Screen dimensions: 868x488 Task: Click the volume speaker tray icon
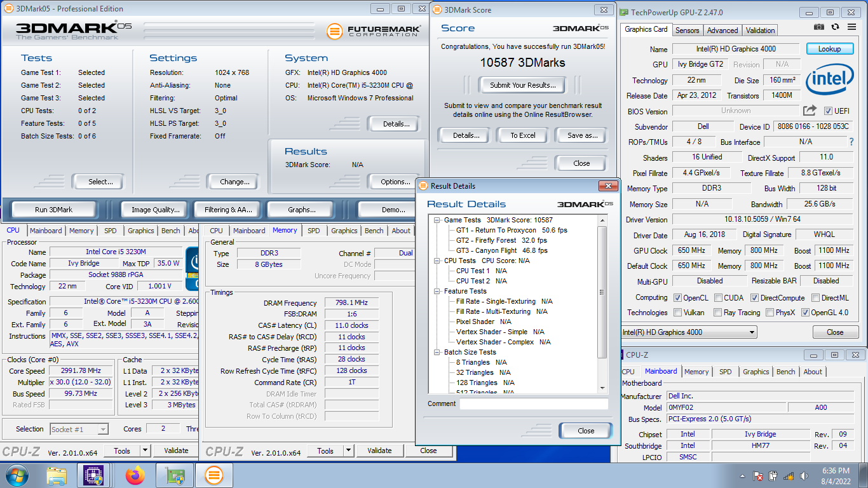[803, 476]
